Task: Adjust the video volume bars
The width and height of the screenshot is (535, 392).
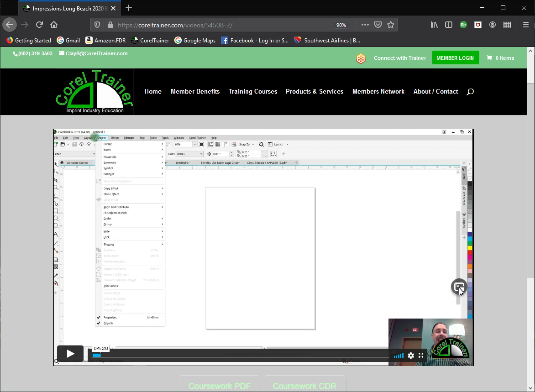Action: 398,355
